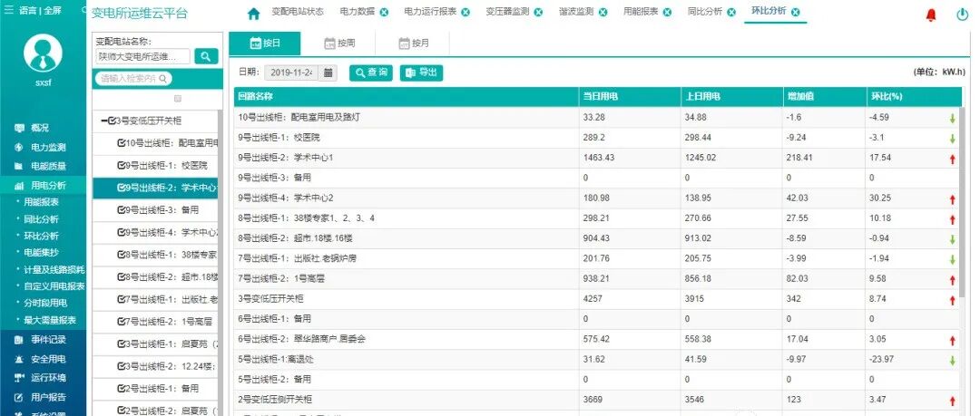Click the power logout icon
980x416 pixels.
[x=963, y=15]
